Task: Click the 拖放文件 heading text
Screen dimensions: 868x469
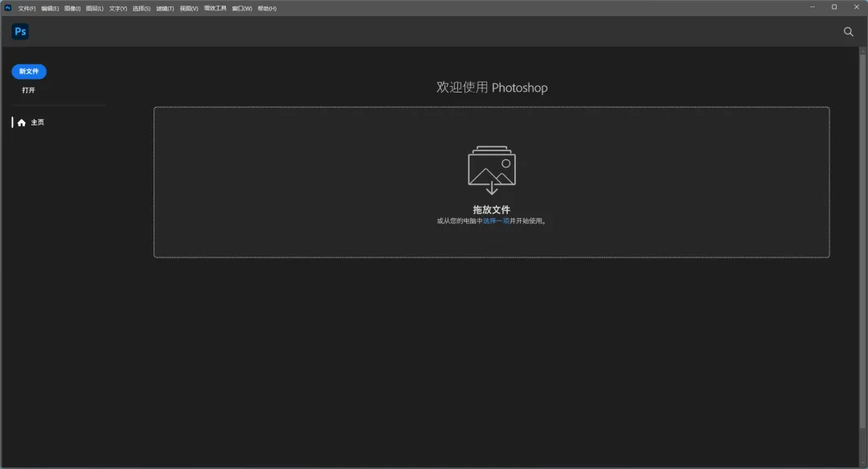Action: point(492,209)
